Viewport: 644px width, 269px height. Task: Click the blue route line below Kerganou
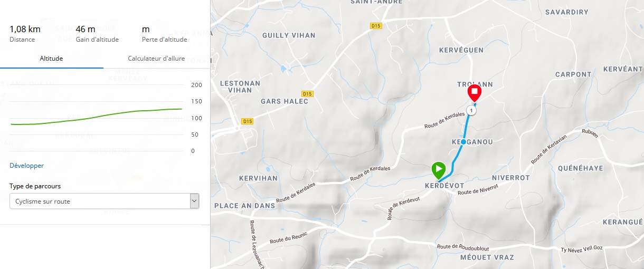click(456, 157)
